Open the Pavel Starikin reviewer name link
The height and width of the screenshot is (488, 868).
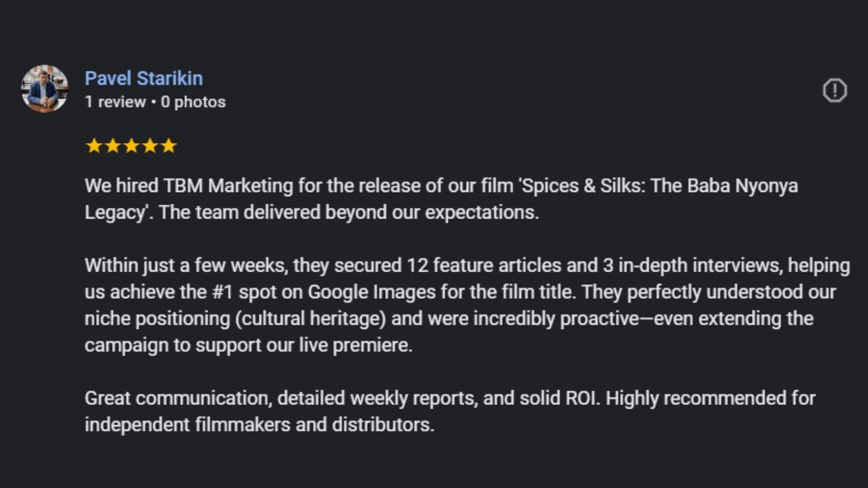tap(144, 78)
